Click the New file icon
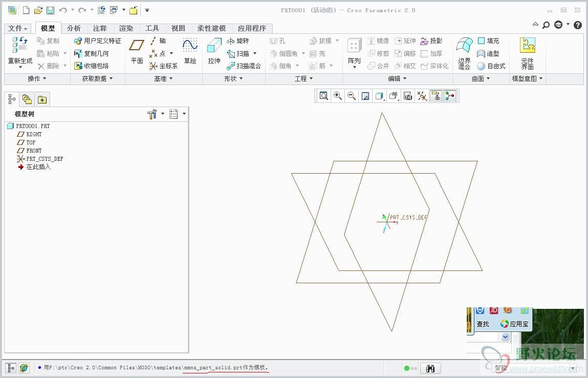Viewport: 588px width, 378px height. click(x=26, y=10)
